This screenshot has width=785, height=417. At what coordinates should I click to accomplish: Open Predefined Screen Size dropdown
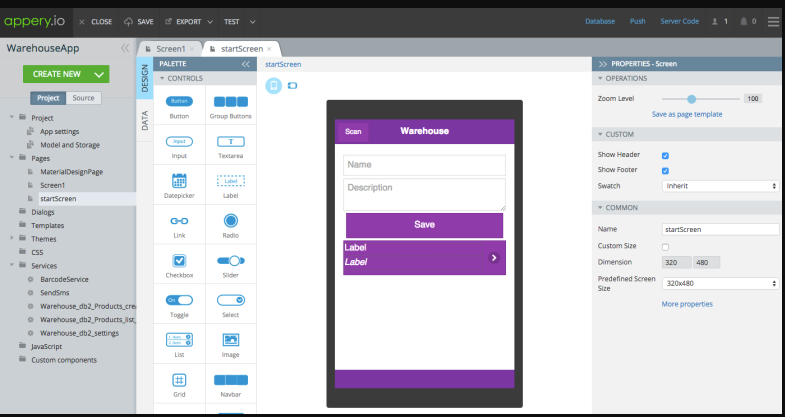point(720,283)
